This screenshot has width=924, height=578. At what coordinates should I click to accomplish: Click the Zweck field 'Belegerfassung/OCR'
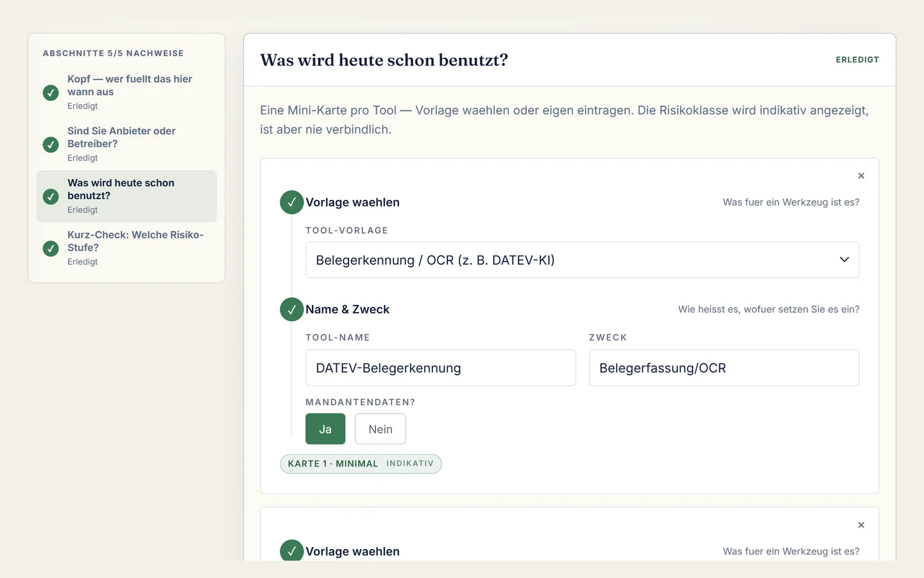point(724,368)
